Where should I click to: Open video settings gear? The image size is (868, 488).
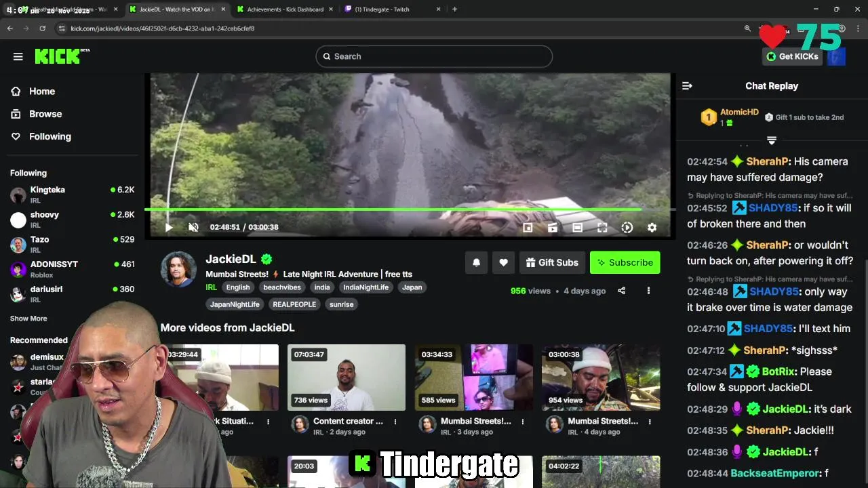[652, 228]
